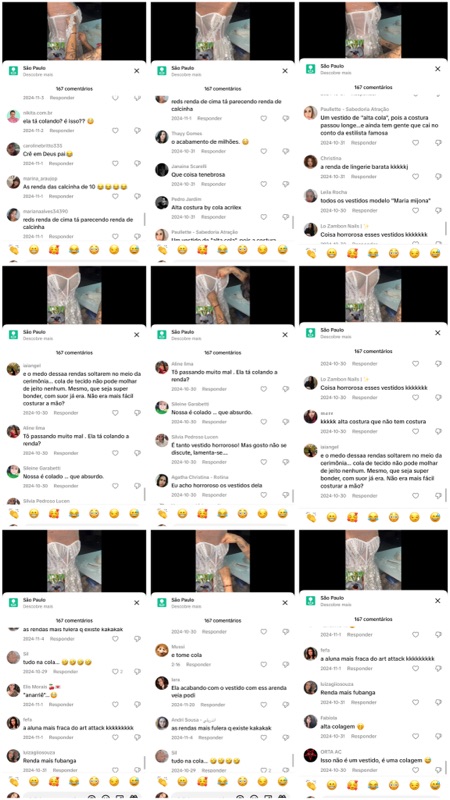Open Janaina Scarelli's profile avatar
Screen dimensions: 450x800
(162, 169)
